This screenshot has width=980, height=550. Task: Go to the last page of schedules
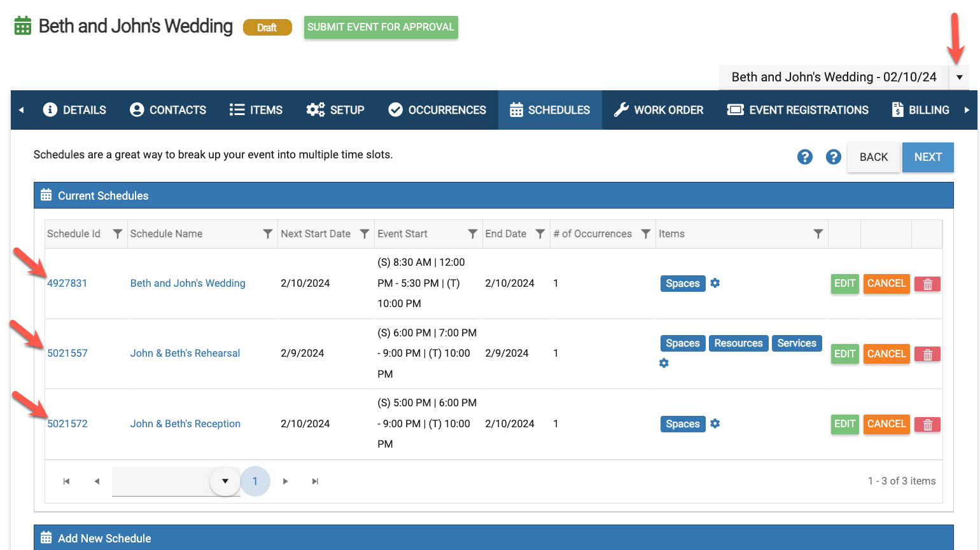point(315,481)
